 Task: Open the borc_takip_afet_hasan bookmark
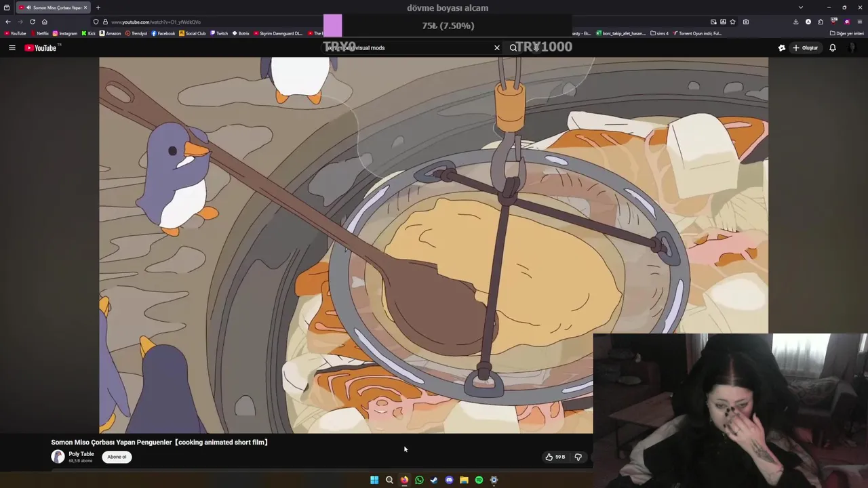(621, 33)
